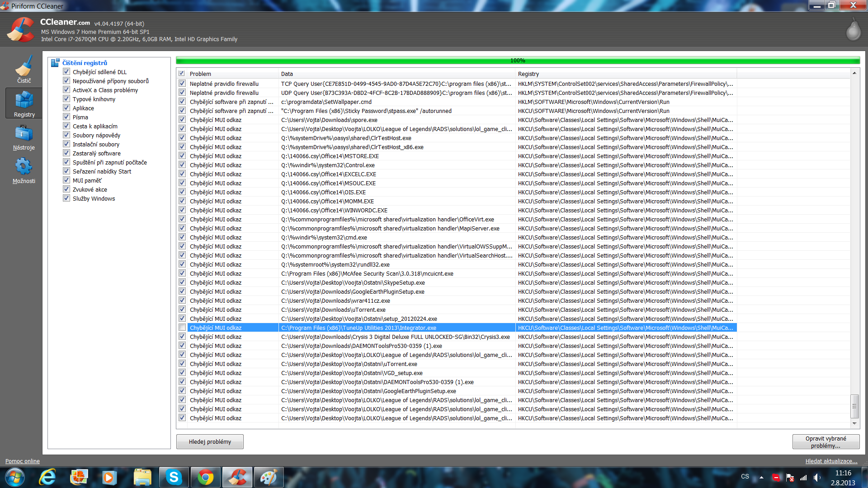Open Pomoc online link
868x488 pixels.
click(x=23, y=461)
